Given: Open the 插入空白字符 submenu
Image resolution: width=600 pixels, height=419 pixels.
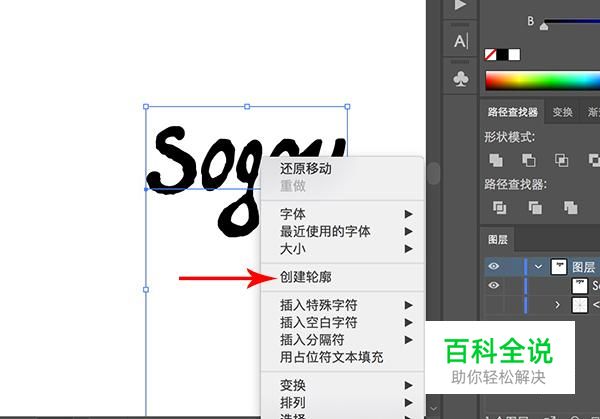Looking at the screenshot, I should click(342, 322).
